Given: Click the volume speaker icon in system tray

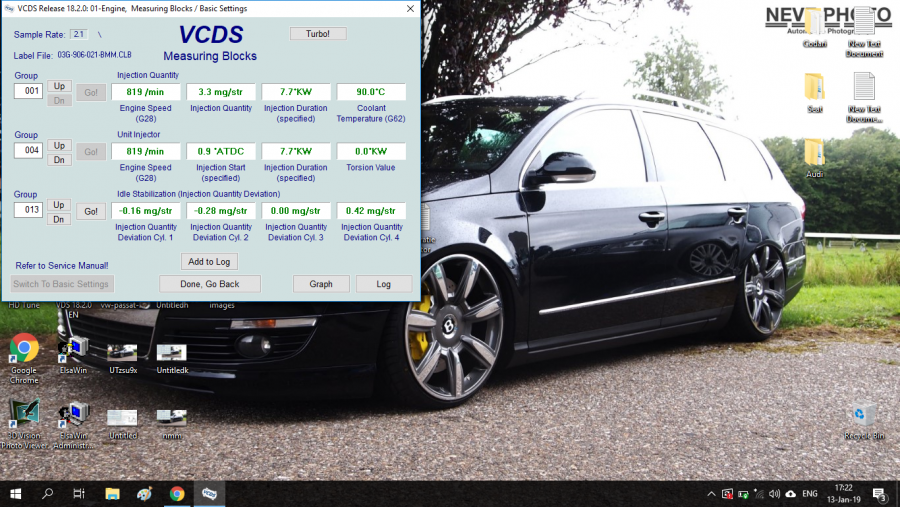Looking at the screenshot, I should [x=773, y=494].
